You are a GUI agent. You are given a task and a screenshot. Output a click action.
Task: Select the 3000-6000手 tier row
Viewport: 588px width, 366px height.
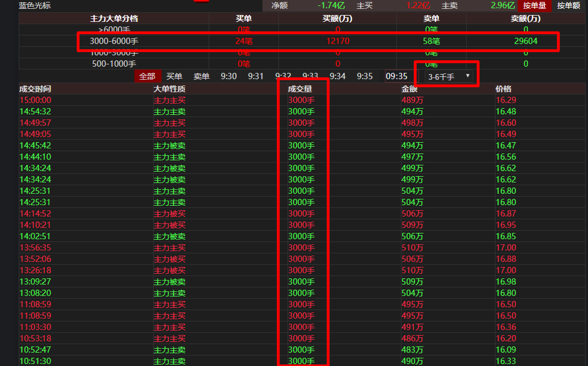pos(114,41)
